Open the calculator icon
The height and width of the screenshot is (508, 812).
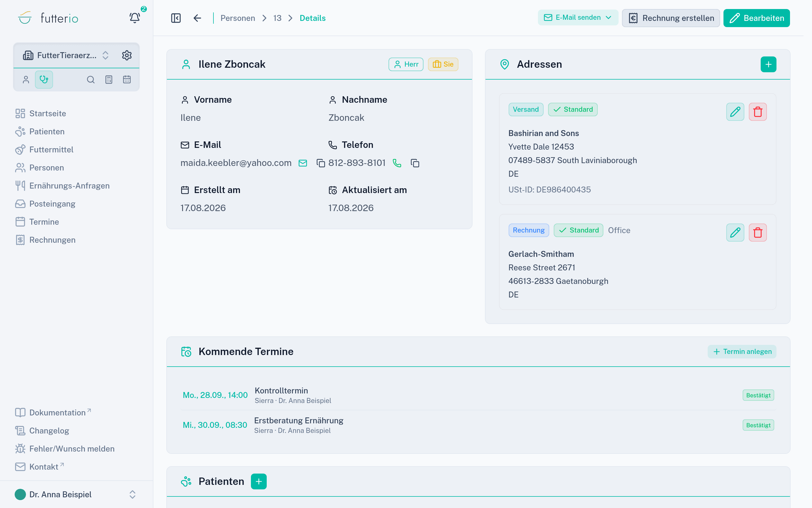pyautogui.click(x=109, y=80)
